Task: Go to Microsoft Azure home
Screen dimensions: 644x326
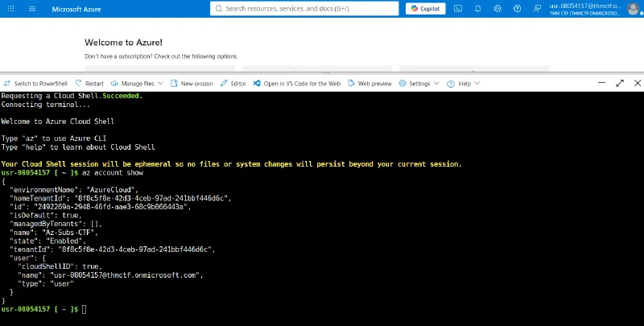Action: (76, 9)
